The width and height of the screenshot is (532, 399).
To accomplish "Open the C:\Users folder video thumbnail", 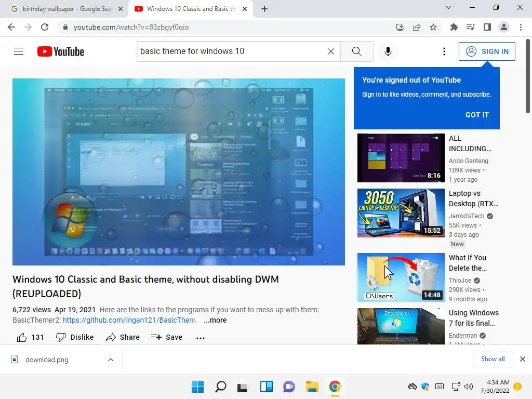I will click(x=401, y=277).
